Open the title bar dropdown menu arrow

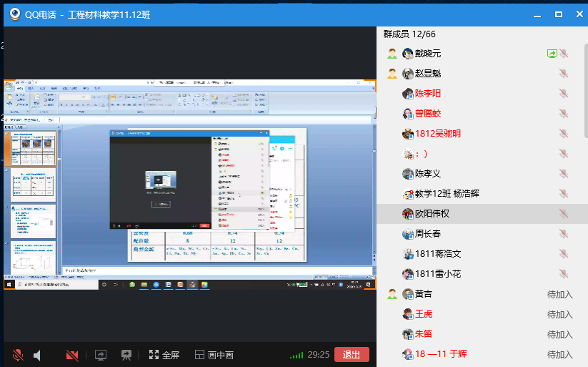537,14
